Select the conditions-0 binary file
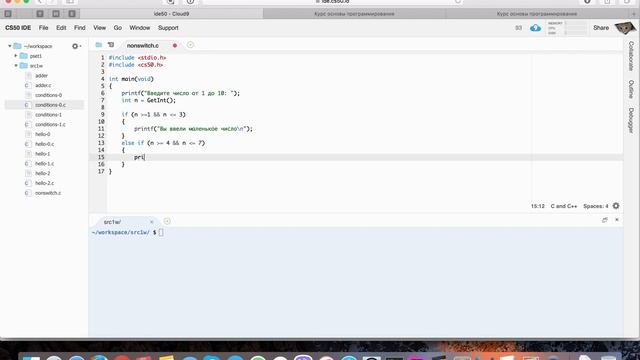This screenshot has width=640, height=360. 48,95
